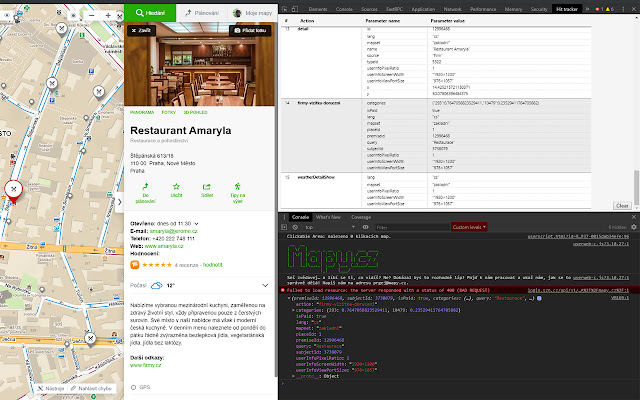640x400 pixels.
Task: Open Coverage drawer tab
Action: coord(361,217)
